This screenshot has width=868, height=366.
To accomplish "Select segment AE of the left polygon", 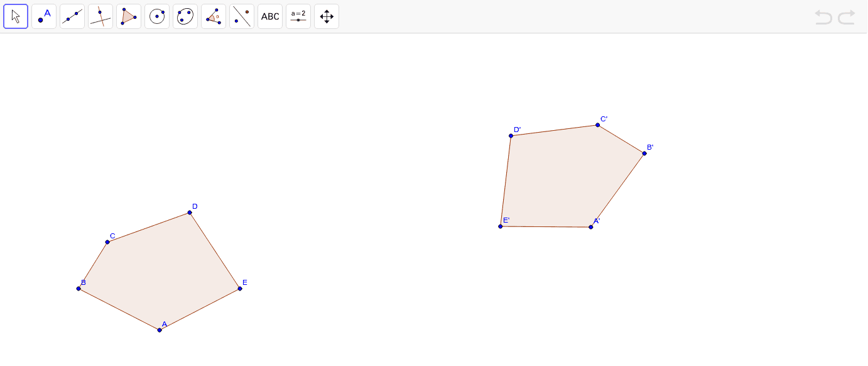I will (x=200, y=309).
